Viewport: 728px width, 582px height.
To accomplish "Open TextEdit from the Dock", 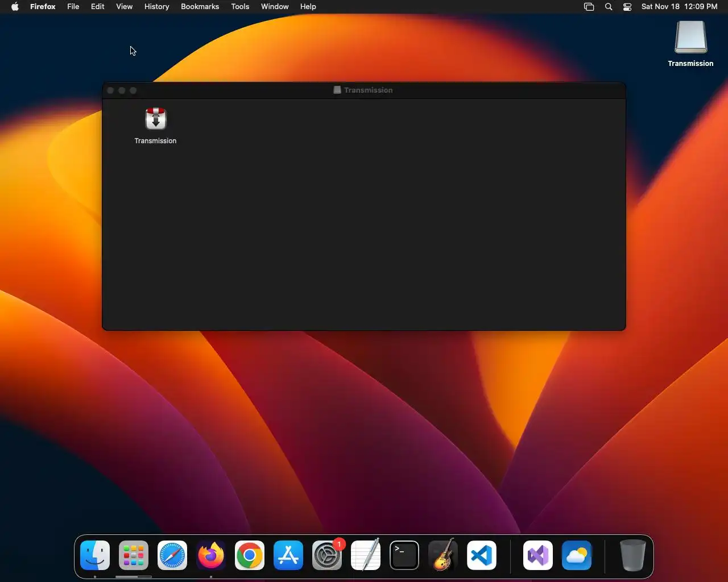I will tap(366, 555).
